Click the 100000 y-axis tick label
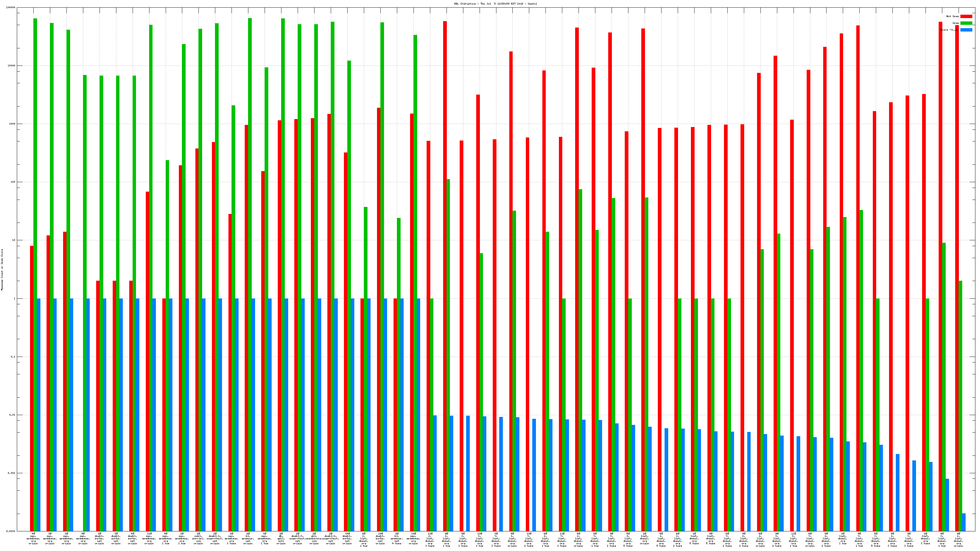980x551 pixels. [11, 8]
